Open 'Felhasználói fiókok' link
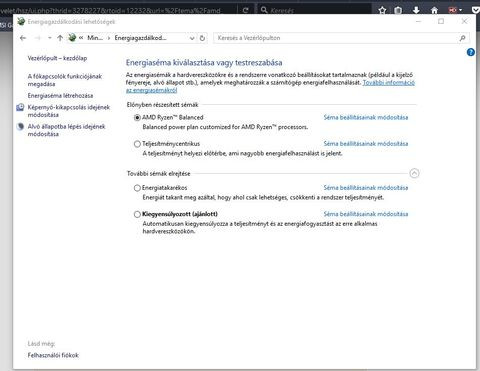This screenshot has height=371, width=480. pos(53,355)
